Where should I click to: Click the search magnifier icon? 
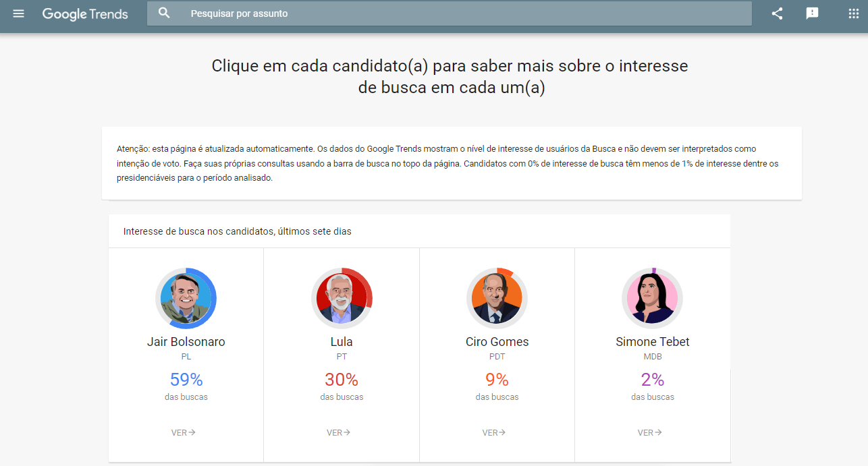click(x=164, y=13)
